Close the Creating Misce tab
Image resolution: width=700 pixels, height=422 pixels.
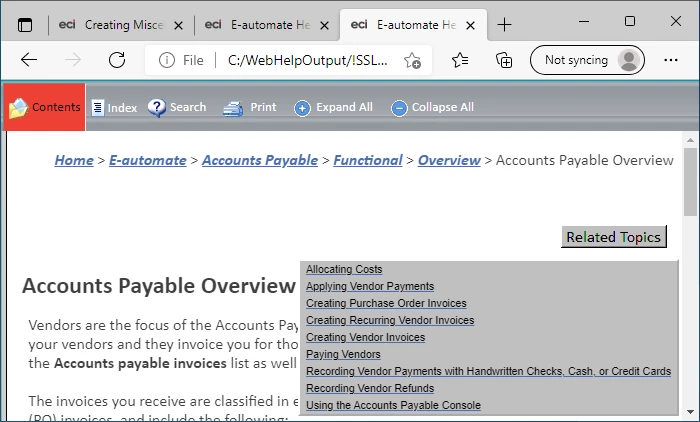(179, 25)
